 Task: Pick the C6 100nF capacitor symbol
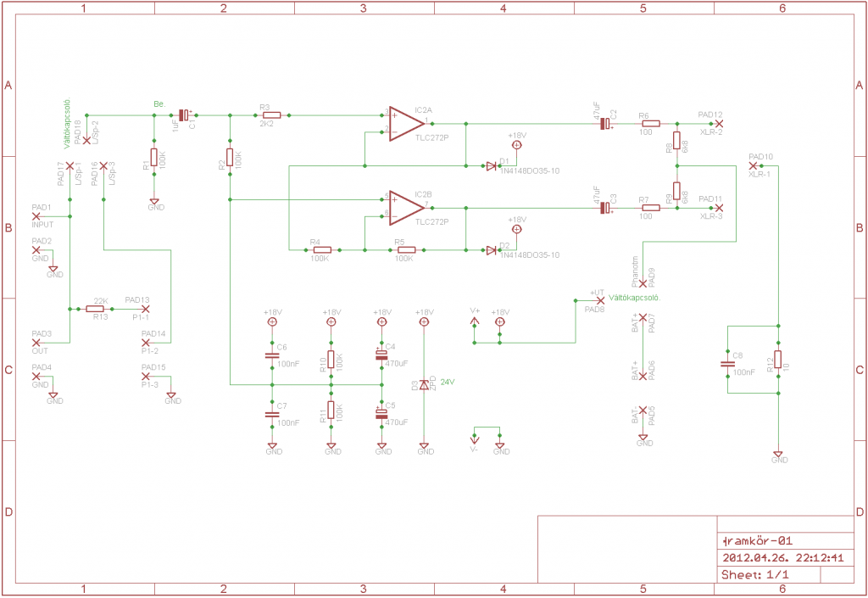[272, 355]
